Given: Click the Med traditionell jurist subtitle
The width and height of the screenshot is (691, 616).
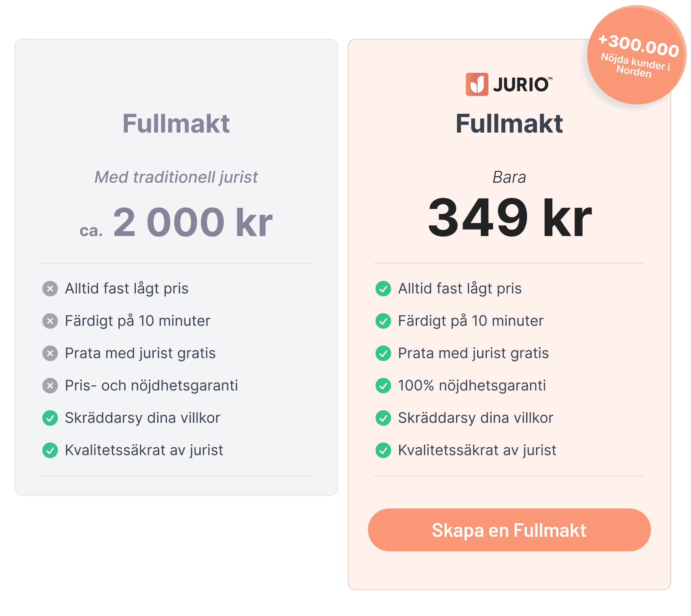Looking at the screenshot, I should pos(176,177).
